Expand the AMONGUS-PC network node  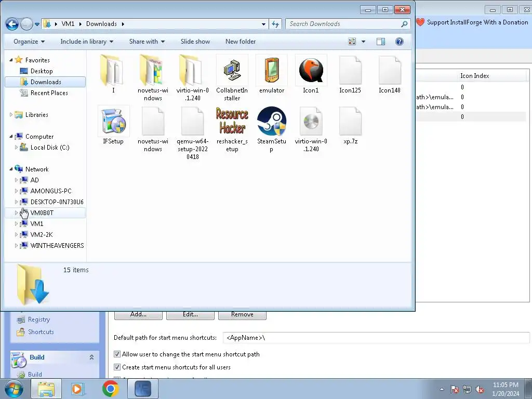point(16,191)
